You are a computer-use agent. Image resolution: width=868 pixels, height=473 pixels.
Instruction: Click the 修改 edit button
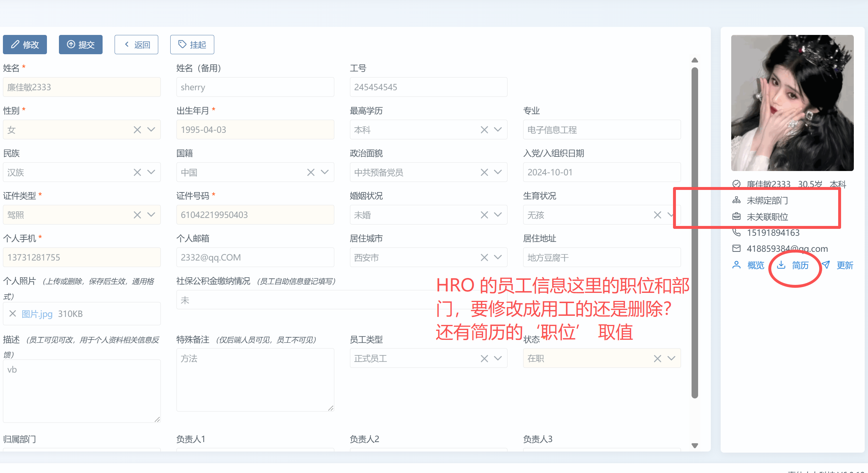pyautogui.click(x=25, y=44)
